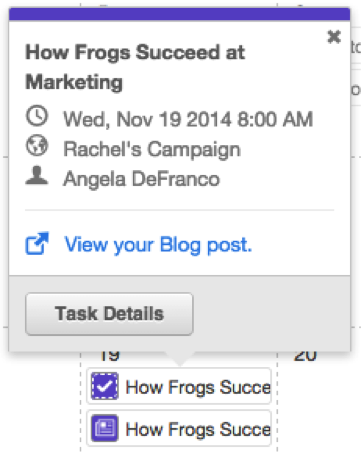Open the second How Frogs Succe blog entry
The image size is (361, 454).
(x=179, y=428)
